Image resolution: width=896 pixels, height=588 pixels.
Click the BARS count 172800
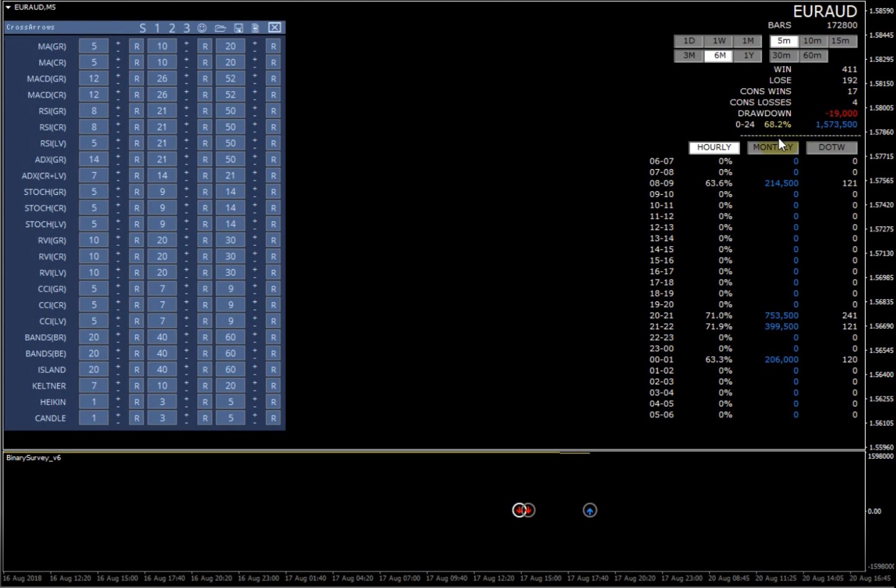click(842, 25)
